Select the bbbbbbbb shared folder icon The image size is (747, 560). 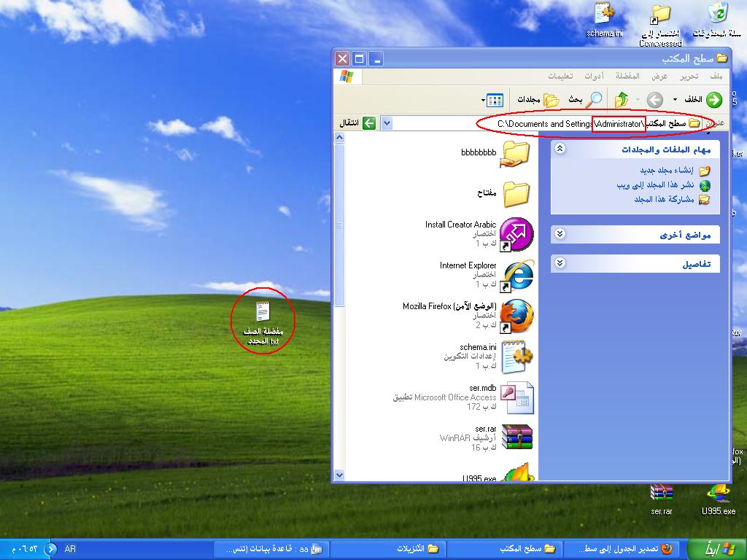(x=515, y=155)
